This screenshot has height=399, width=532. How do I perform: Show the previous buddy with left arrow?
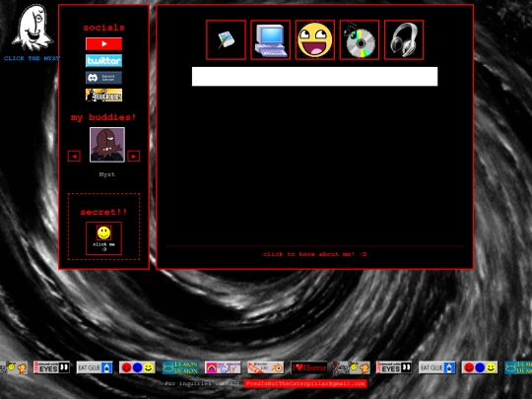pos(74,156)
